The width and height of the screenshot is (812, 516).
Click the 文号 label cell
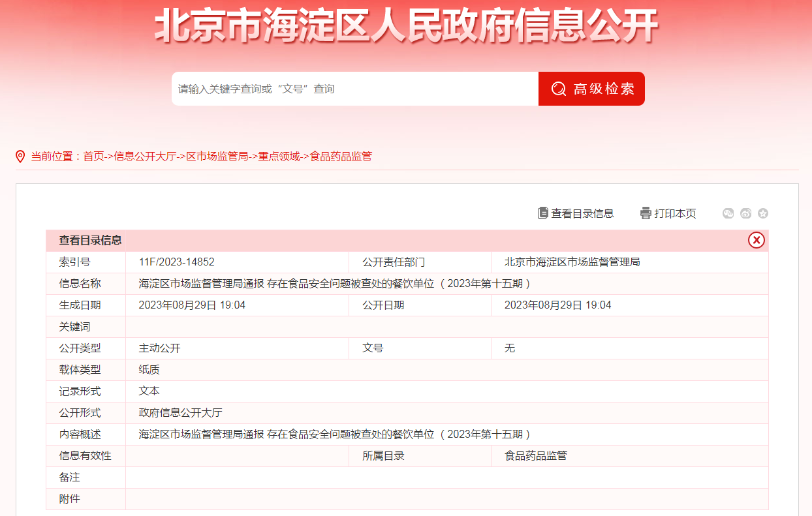(x=420, y=348)
